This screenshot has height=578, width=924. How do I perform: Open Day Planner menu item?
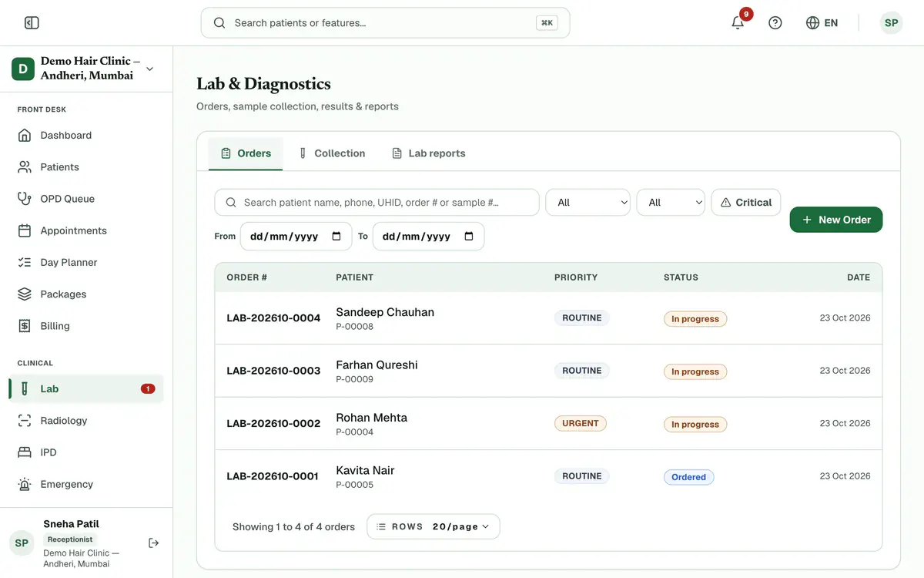pyautogui.click(x=86, y=263)
